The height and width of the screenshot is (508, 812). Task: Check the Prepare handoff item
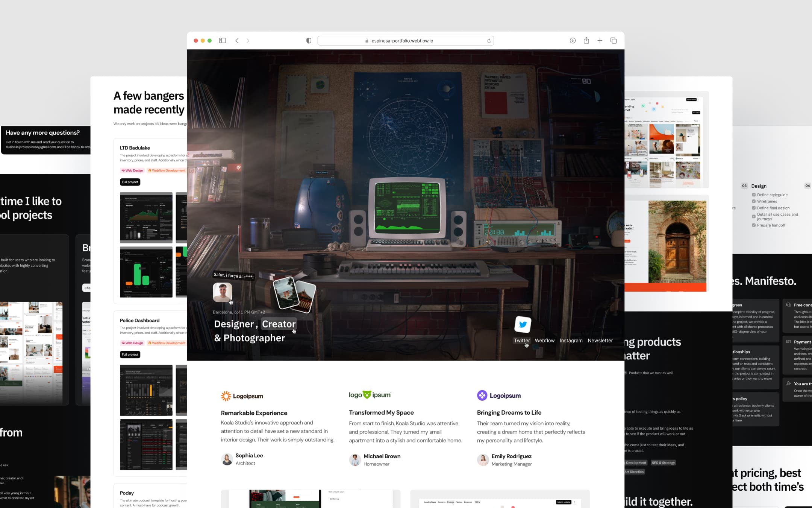[x=754, y=225]
